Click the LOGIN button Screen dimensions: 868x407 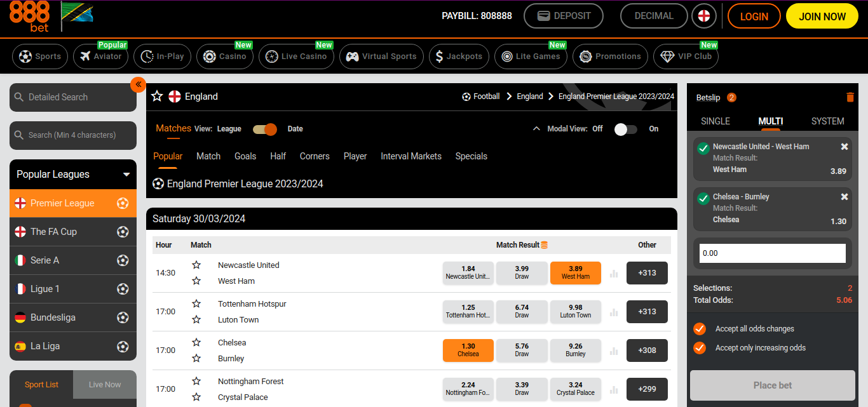point(754,17)
